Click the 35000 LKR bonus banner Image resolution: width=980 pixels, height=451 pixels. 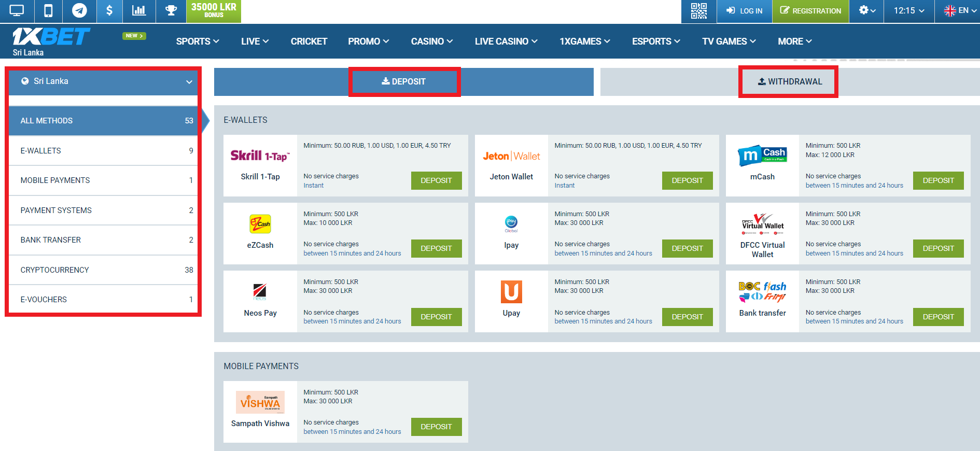[214, 10]
